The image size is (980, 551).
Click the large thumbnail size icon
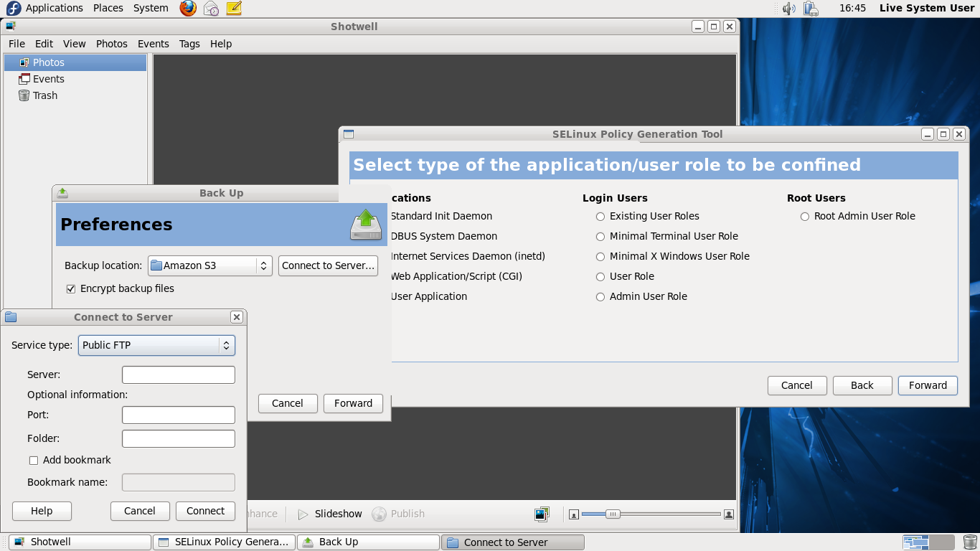[x=729, y=514]
